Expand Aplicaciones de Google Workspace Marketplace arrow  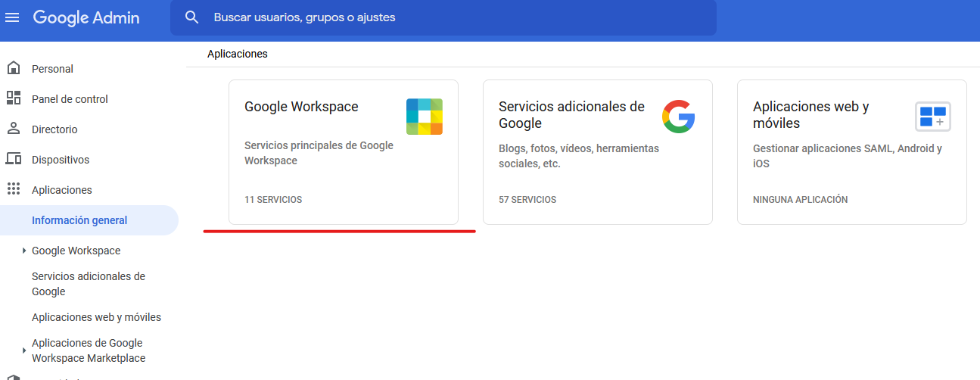24,350
